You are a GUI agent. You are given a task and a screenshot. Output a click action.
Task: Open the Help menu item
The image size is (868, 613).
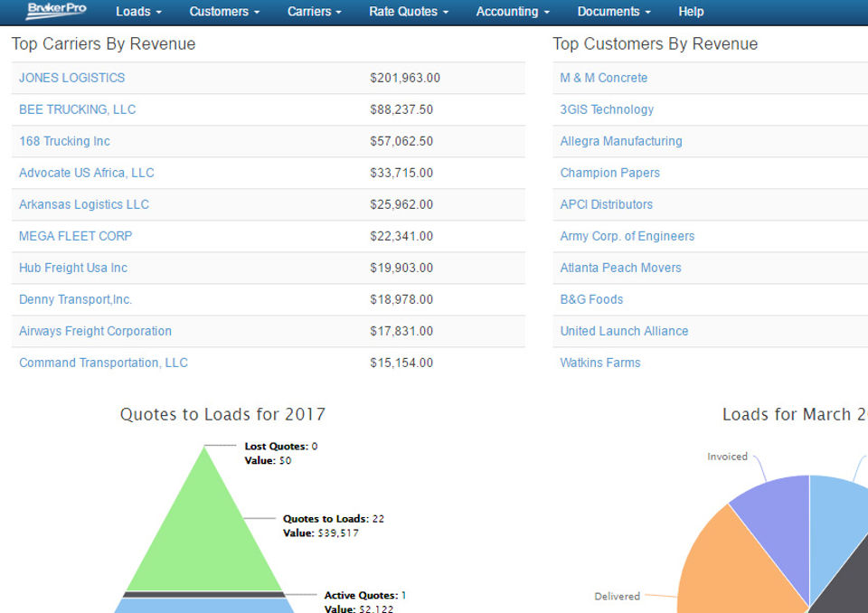[691, 12]
